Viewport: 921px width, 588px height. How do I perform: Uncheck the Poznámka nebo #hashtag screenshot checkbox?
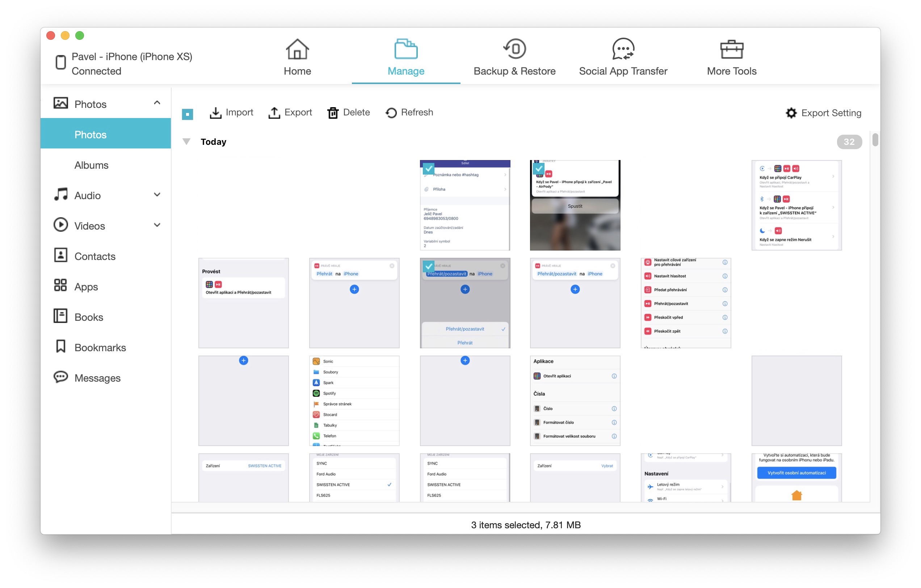428,168
